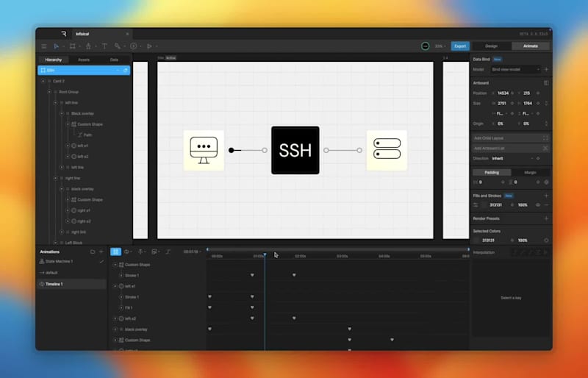Viewport: 588px width, 378px height.
Task: Open the individual padding settings icon
Action: tap(546, 182)
